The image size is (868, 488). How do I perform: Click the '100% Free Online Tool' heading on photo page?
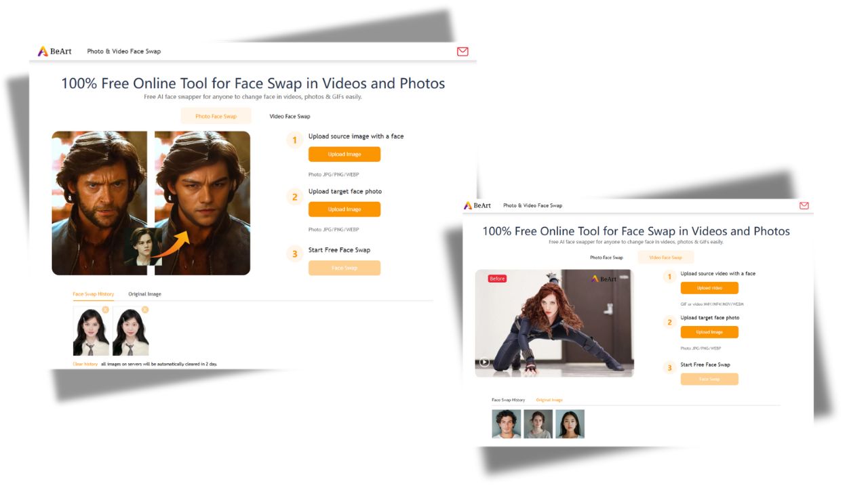pos(253,83)
